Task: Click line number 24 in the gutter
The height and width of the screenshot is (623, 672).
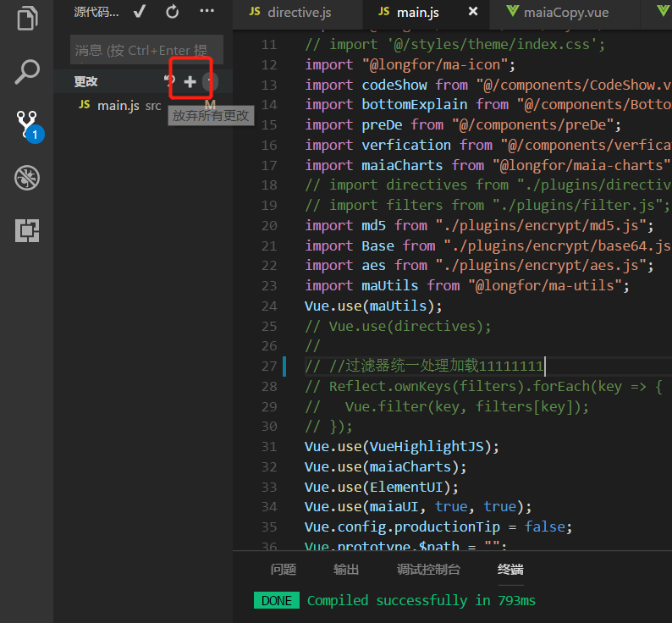Action: pyautogui.click(x=269, y=306)
